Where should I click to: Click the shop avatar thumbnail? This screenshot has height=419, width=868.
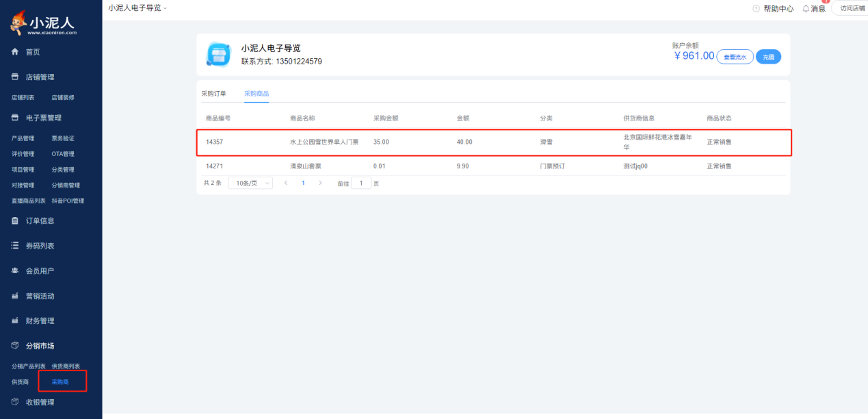219,55
